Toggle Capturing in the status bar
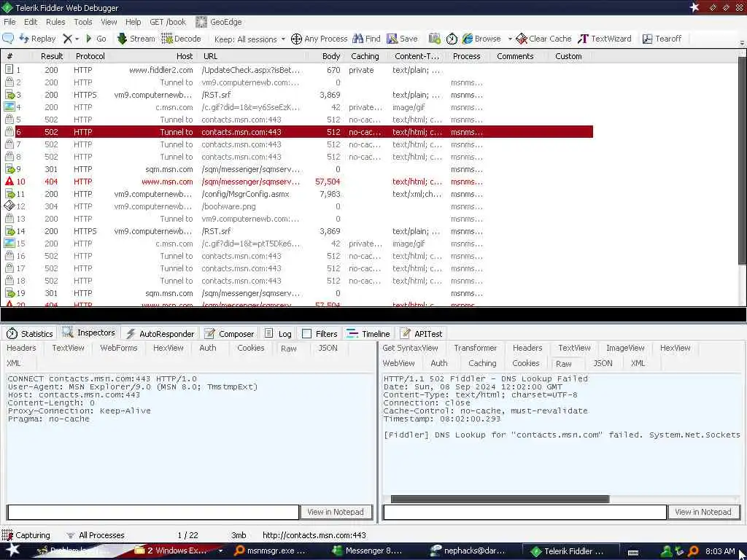The height and width of the screenshot is (560, 747). 26,535
